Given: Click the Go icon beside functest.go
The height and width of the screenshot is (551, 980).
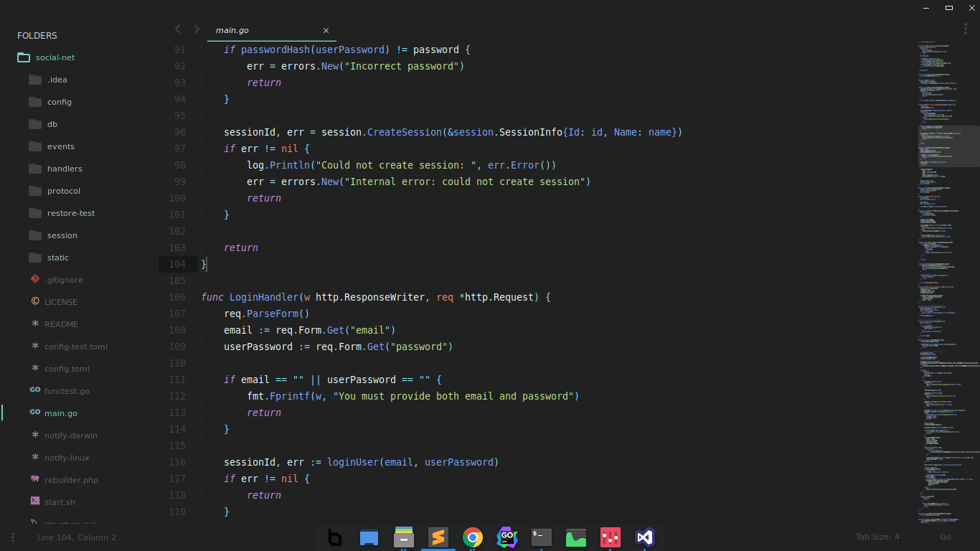Looking at the screenshot, I should (x=35, y=390).
